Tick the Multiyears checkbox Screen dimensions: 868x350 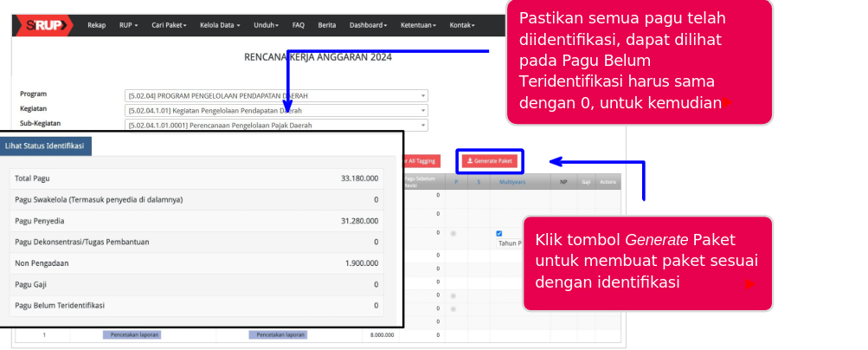click(x=499, y=233)
